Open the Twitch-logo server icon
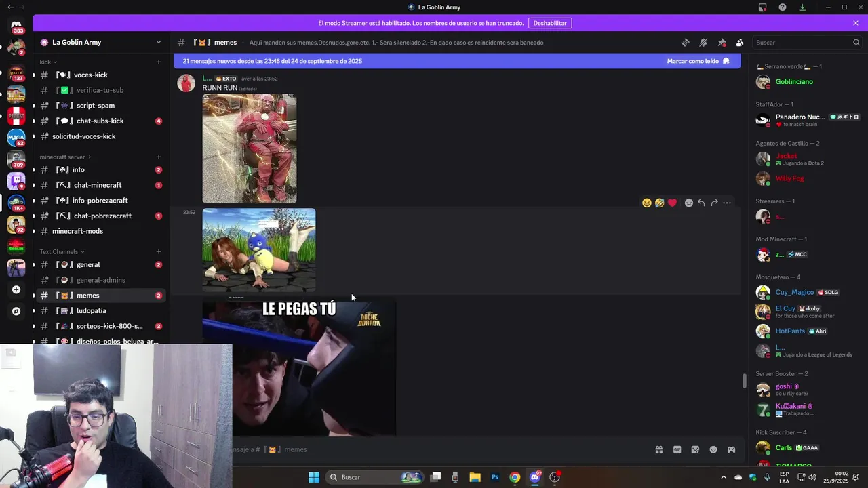Viewport: 868px width, 488px height. click(x=16, y=180)
